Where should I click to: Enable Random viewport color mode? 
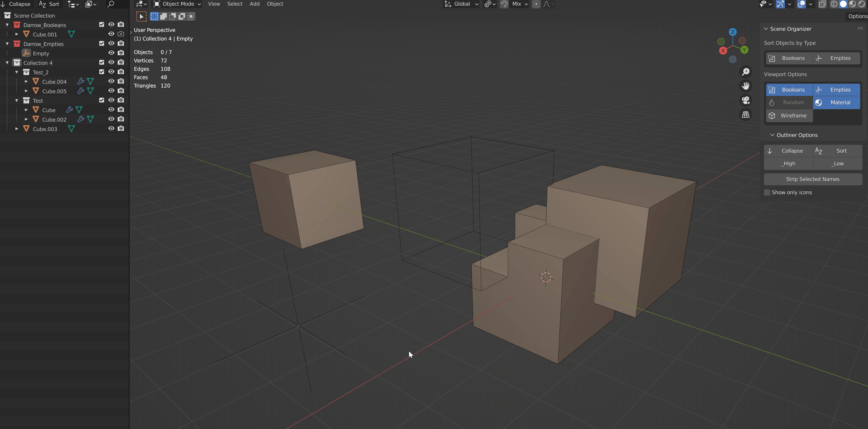789,103
